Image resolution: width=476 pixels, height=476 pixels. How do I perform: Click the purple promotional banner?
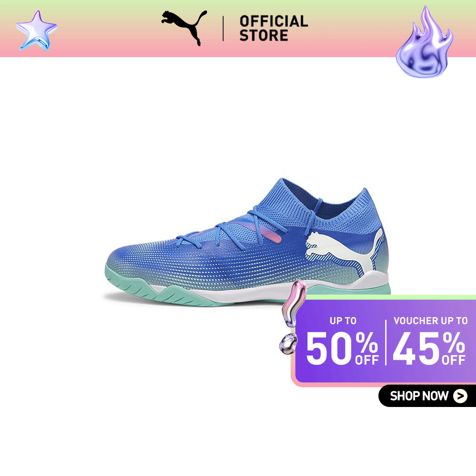click(384, 341)
